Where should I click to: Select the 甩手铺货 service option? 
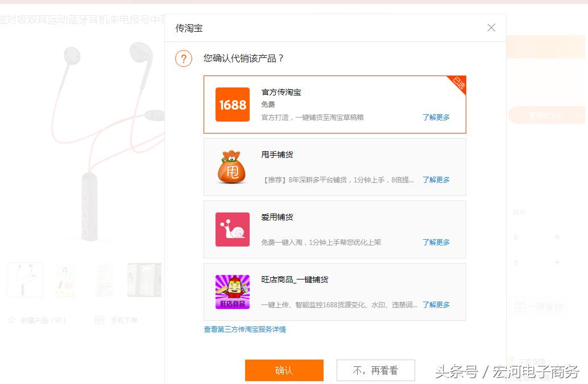point(334,167)
